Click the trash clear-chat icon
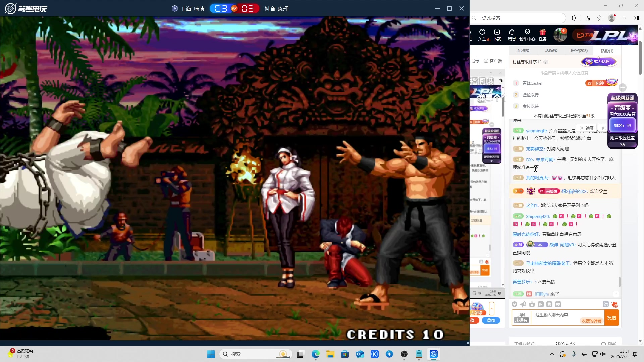644x362 pixels. 604,128
